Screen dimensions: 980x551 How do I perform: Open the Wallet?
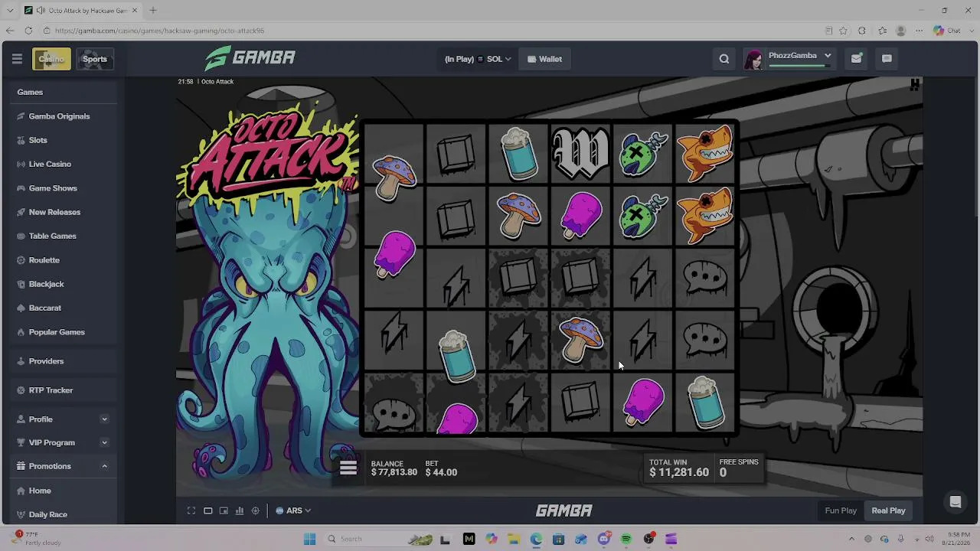pyautogui.click(x=544, y=59)
